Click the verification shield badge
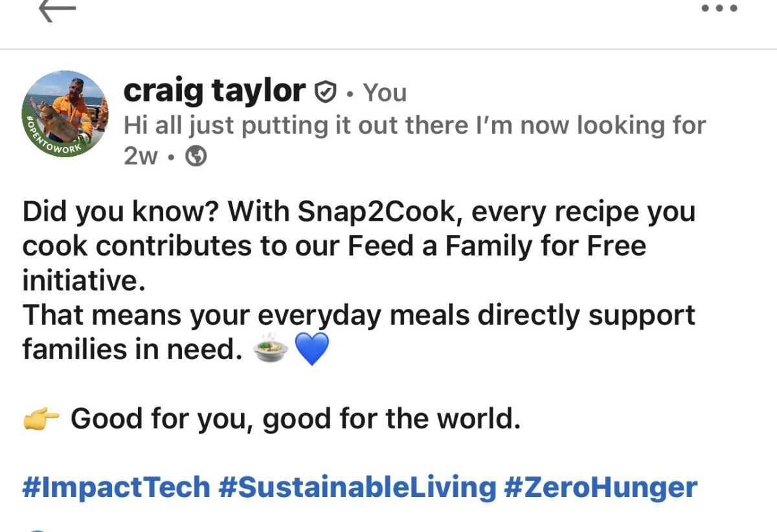Viewport: 777px width, 532px height. (x=324, y=93)
